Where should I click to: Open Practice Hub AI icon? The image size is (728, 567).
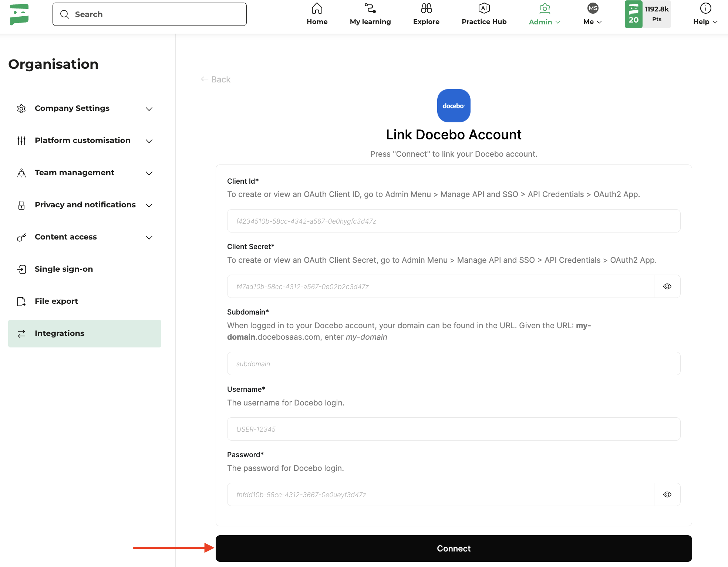(484, 8)
